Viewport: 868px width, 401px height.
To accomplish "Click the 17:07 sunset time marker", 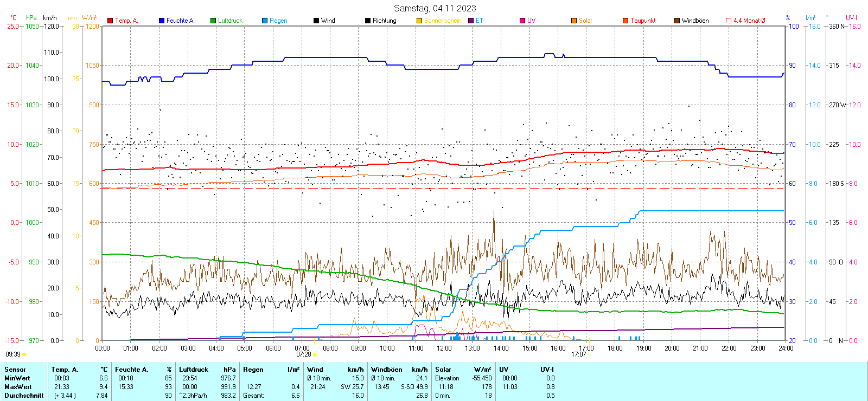I will click(x=578, y=354).
